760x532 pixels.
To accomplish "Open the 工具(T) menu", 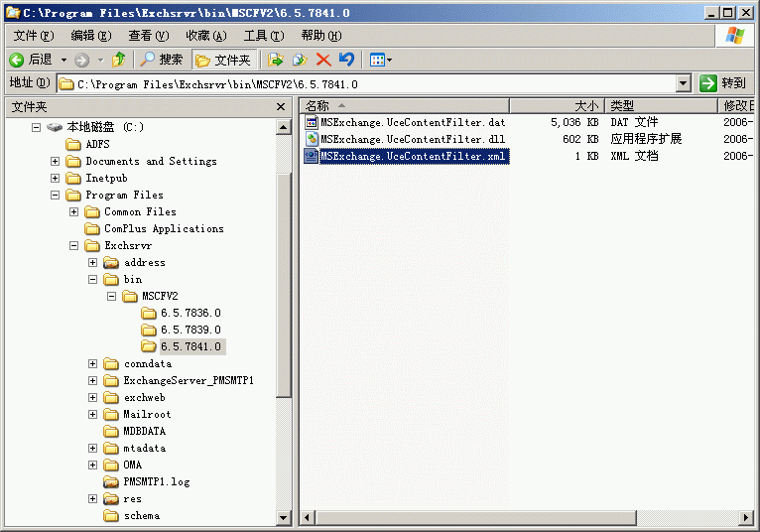I will coord(263,36).
